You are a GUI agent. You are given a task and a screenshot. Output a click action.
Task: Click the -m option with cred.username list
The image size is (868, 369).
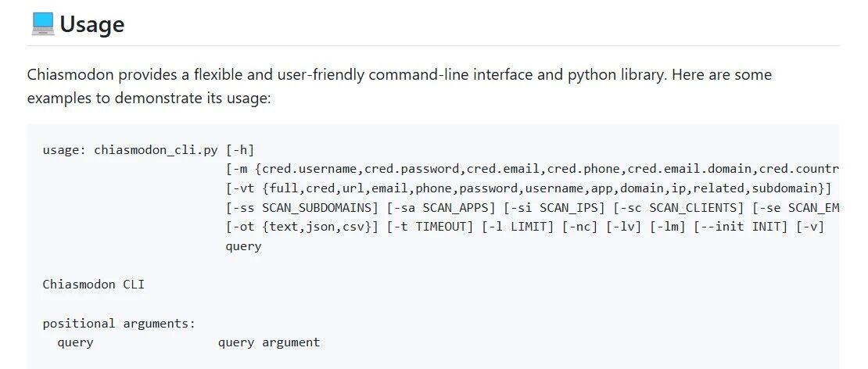pos(532,170)
